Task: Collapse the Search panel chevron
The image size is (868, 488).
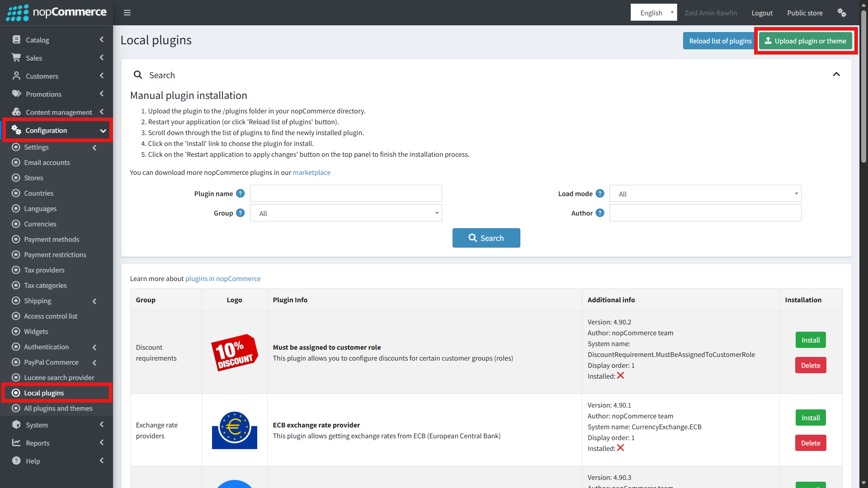Action: point(836,75)
